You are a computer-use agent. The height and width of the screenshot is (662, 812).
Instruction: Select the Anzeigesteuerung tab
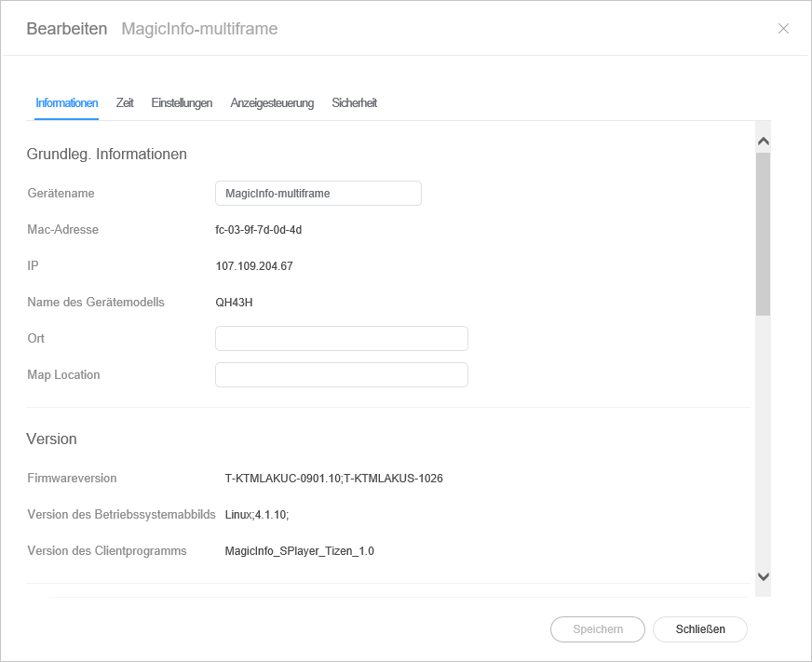pos(272,103)
